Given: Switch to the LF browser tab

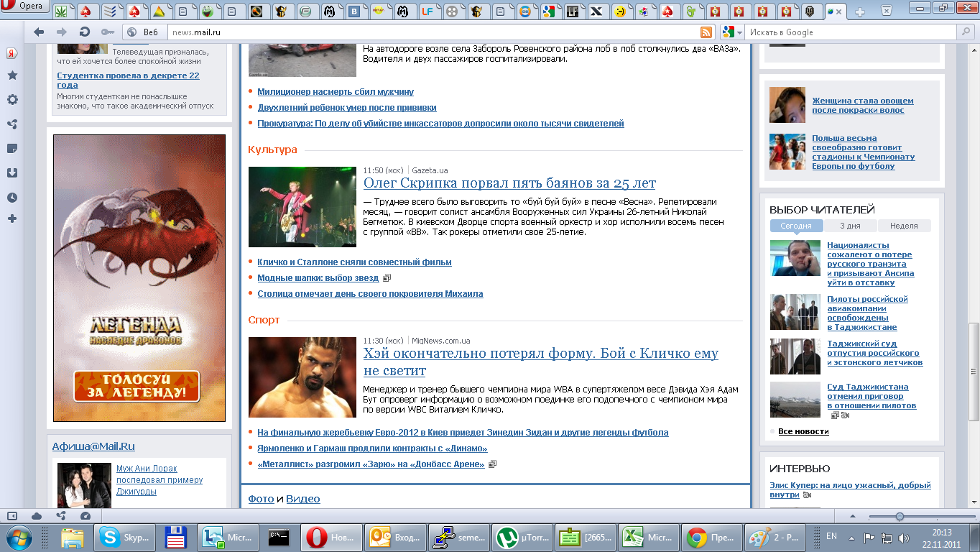Looking at the screenshot, I should click(428, 11).
